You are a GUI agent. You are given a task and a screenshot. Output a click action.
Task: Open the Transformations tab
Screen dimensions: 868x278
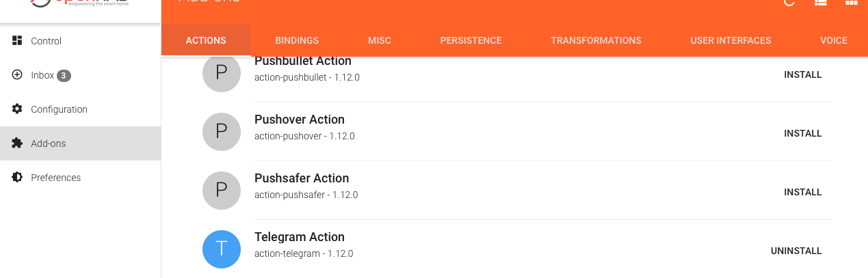coord(596,41)
